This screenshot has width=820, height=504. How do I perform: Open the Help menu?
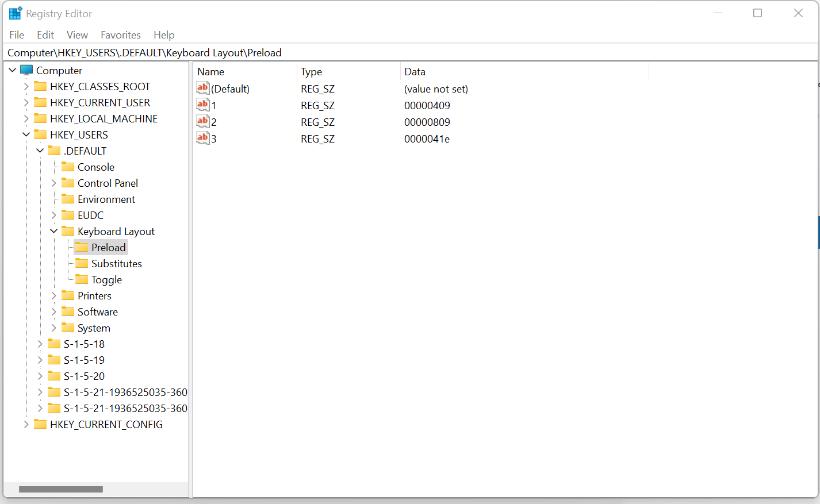click(x=164, y=35)
